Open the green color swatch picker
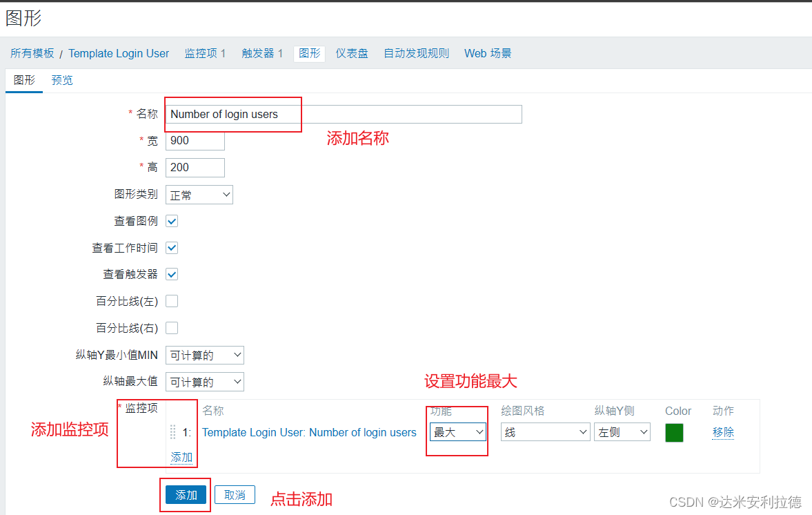Viewport: 812px width, 515px height. pyautogui.click(x=674, y=433)
